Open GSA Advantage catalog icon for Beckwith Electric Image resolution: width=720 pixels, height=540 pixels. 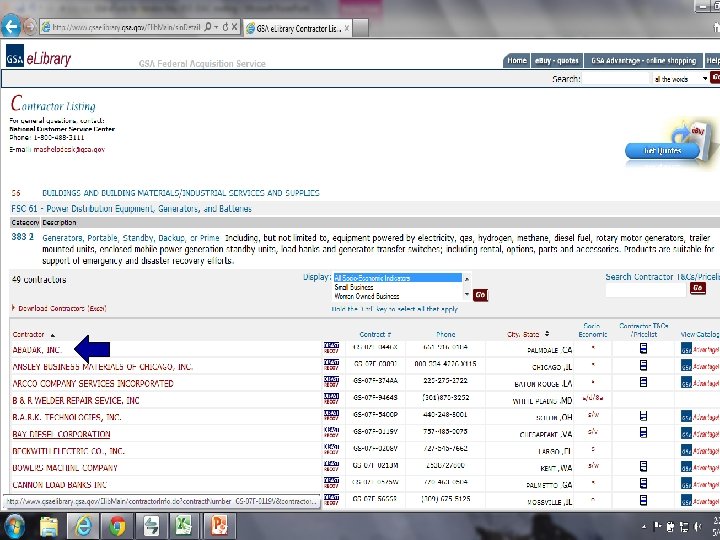tap(700, 450)
